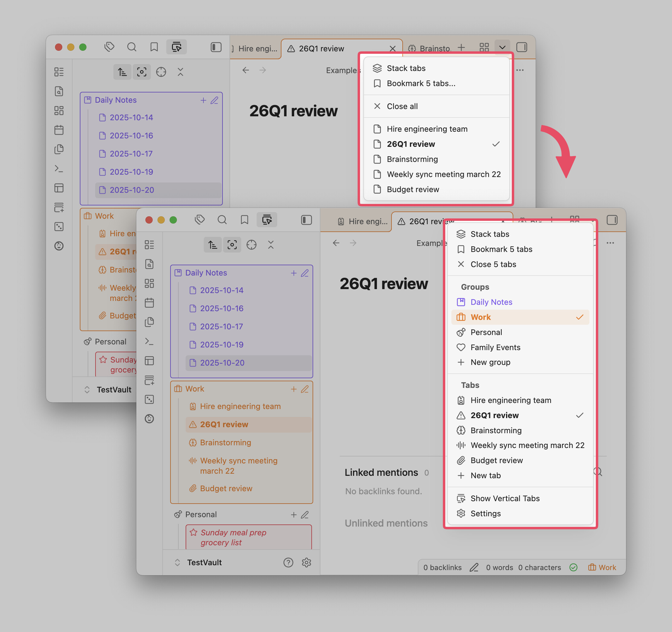Click the Work status bar item in front window
Viewport: 672px width, 632px height.
(602, 567)
